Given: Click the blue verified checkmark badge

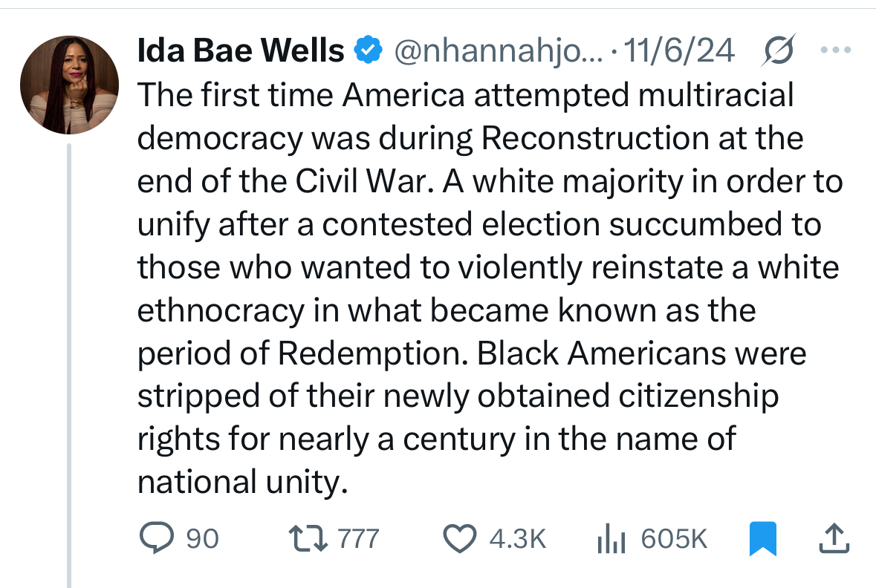Looking at the screenshot, I should (x=369, y=51).
